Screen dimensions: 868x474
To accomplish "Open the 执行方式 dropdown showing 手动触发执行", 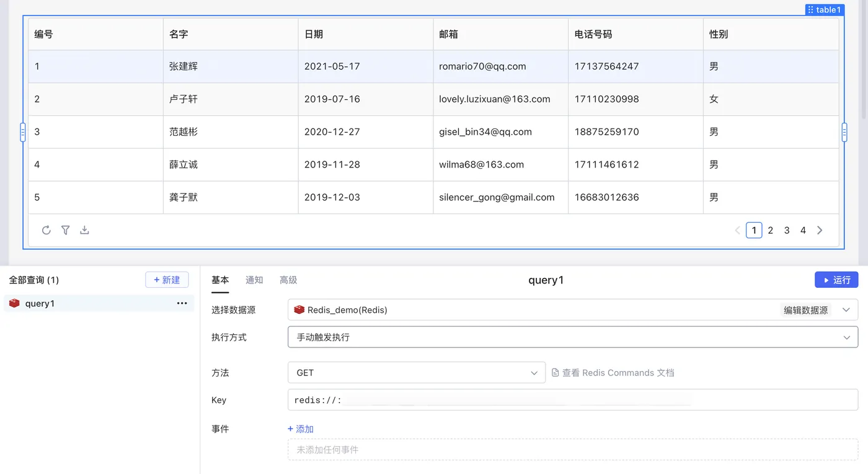I will pos(573,338).
